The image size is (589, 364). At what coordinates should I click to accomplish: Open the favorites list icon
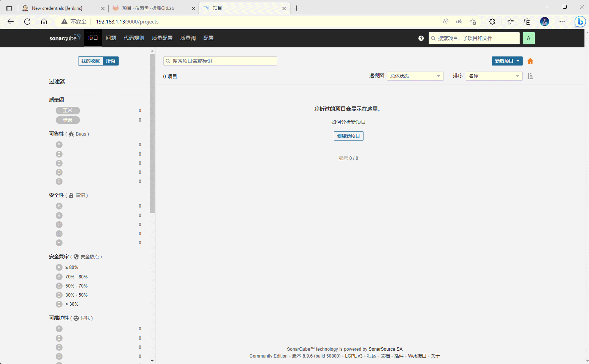(x=511, y=22)
